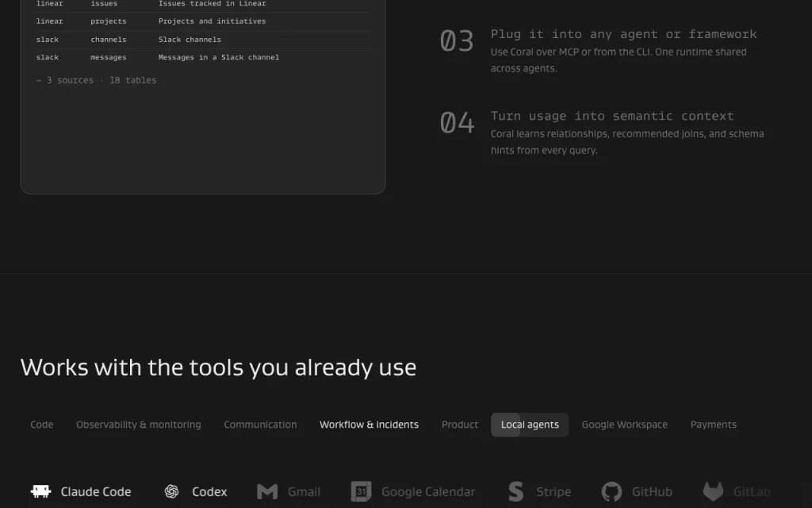Select the Local agents tab
Screen dimensions: 812x508
tap(530, 425)
